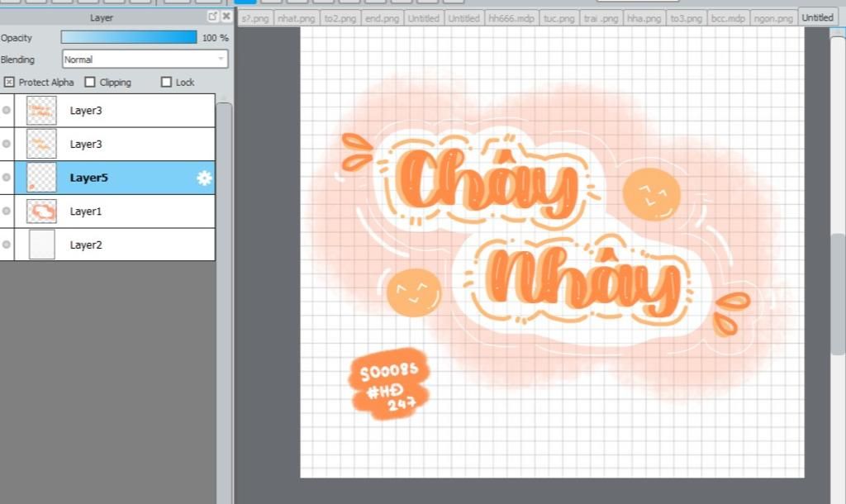846x504 pixels.
Task: Select the Layer2 row name
Action: 86,245
